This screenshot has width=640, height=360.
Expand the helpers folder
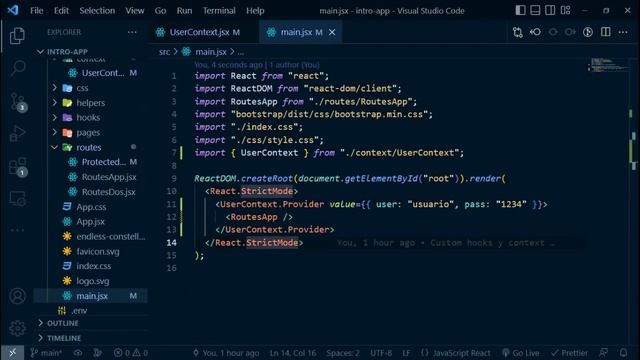coord(91,103)
